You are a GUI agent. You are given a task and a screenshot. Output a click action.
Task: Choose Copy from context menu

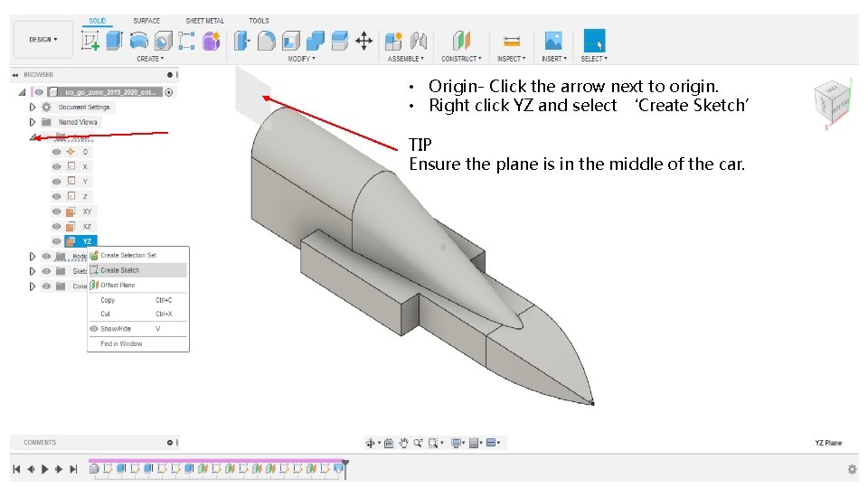137,300
